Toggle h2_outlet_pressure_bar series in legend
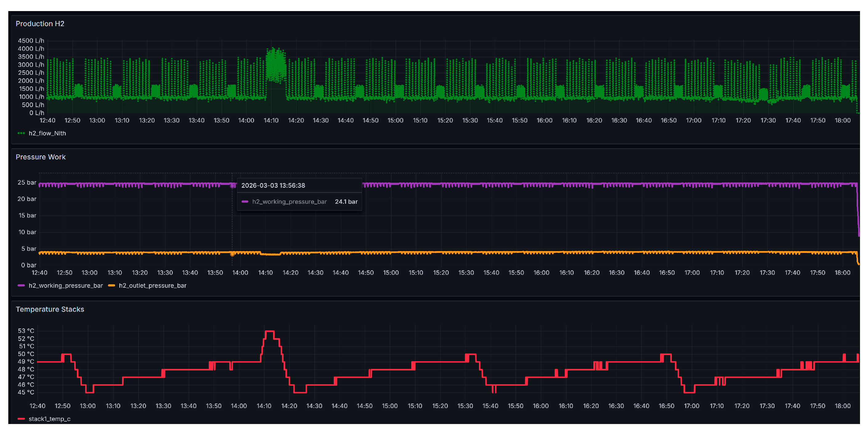868x432 pixels. (x=153, y=286)
